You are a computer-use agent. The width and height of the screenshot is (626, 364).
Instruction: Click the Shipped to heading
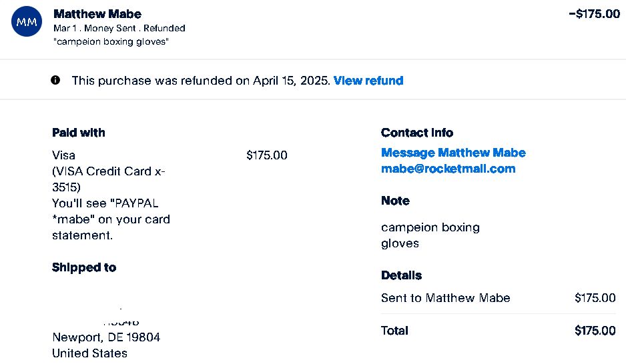pyautogui.click(x=84, y=267)
